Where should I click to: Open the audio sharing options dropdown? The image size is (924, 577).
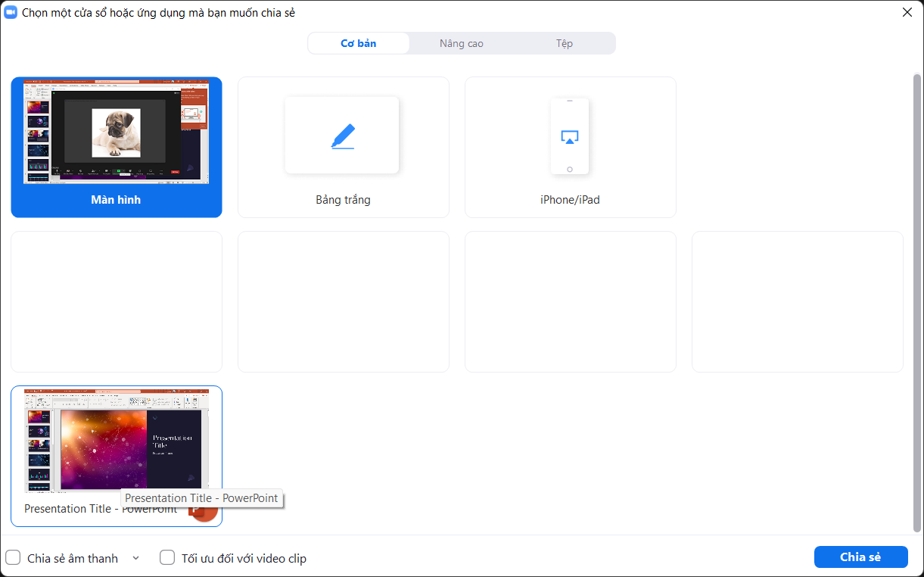coord(135,558)
